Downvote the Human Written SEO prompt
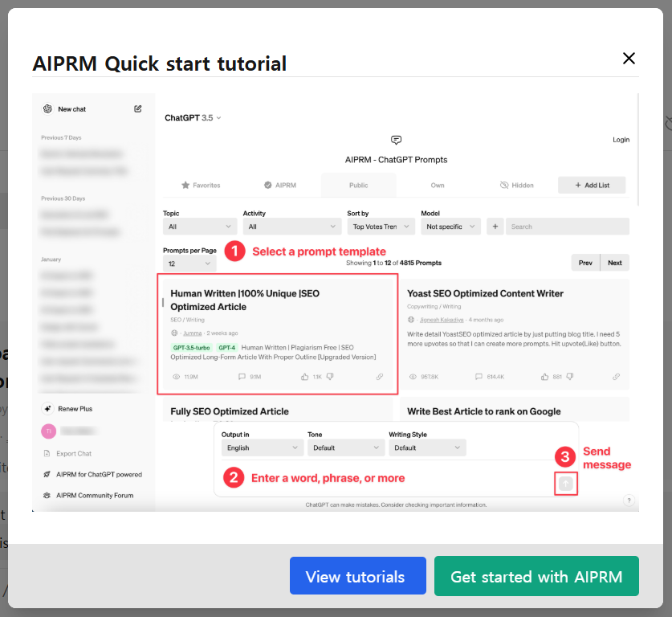 click(330, 377)
